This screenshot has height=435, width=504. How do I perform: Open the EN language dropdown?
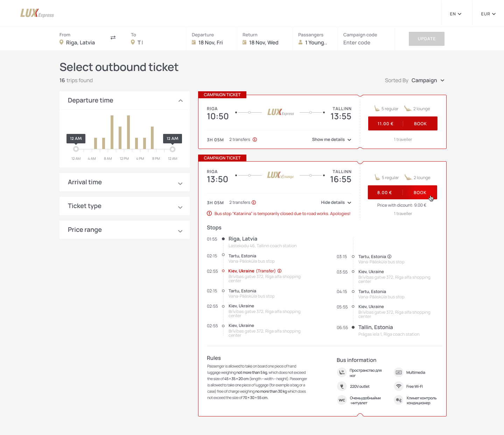456,14
